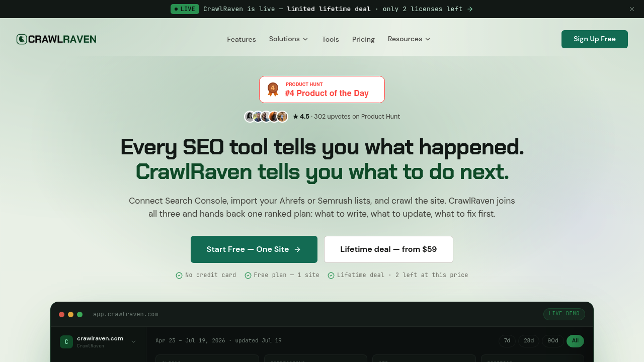Click check icon beside Free plan
The width and height of the screenshot is (644, 362).
248,276
